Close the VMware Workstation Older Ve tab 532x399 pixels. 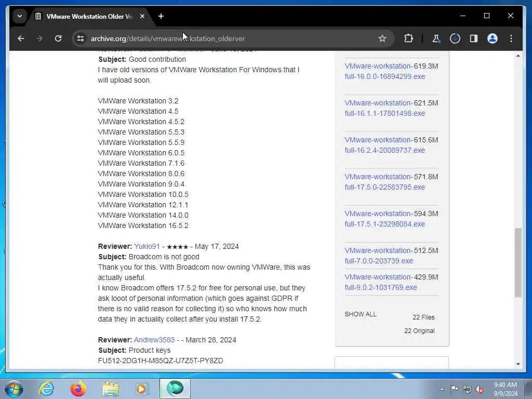142,16
